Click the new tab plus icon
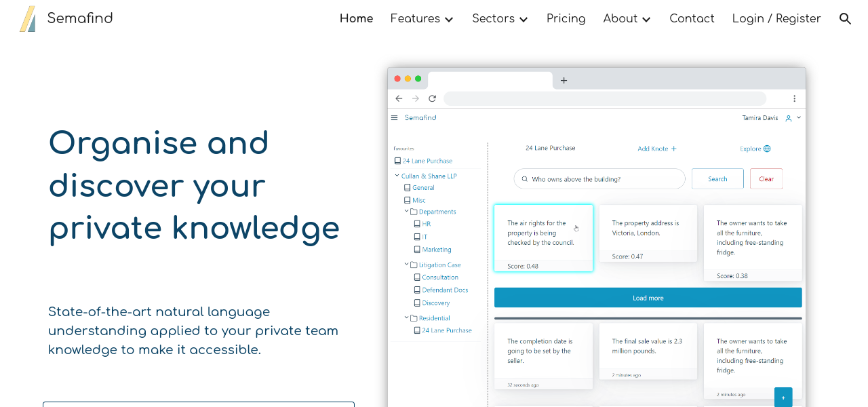868x407 pixels. pos(564,81)
